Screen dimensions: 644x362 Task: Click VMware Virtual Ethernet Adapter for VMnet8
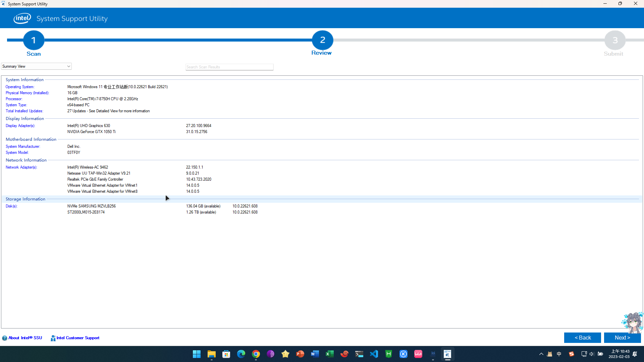click(x=102, y=191)
